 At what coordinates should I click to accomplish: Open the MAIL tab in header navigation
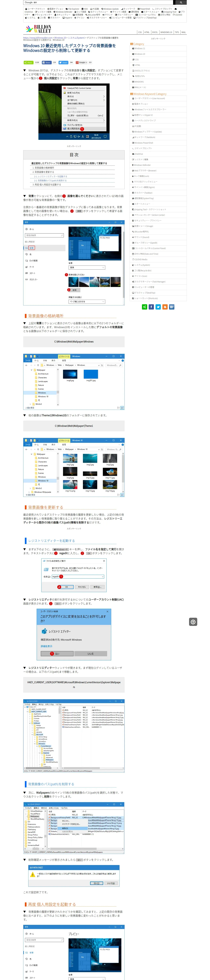pos(184,32)
